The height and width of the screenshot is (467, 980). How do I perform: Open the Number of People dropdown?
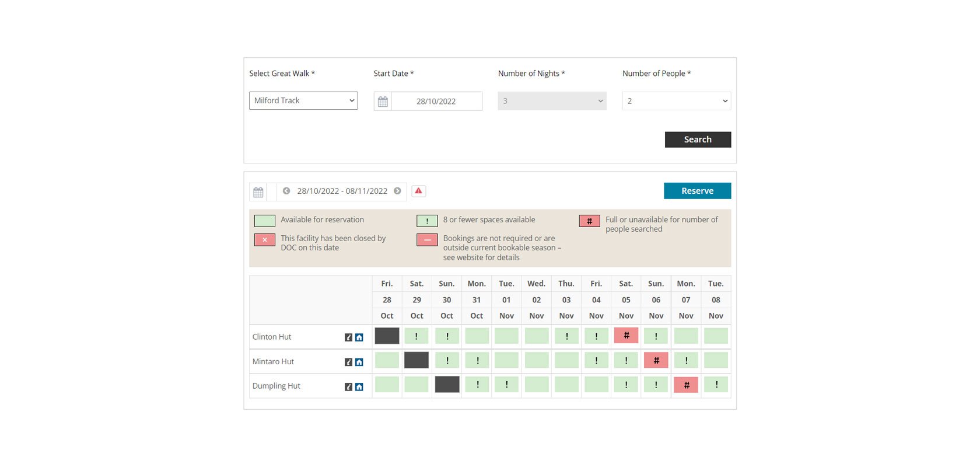pyautogui.click(x=677, y=101)
